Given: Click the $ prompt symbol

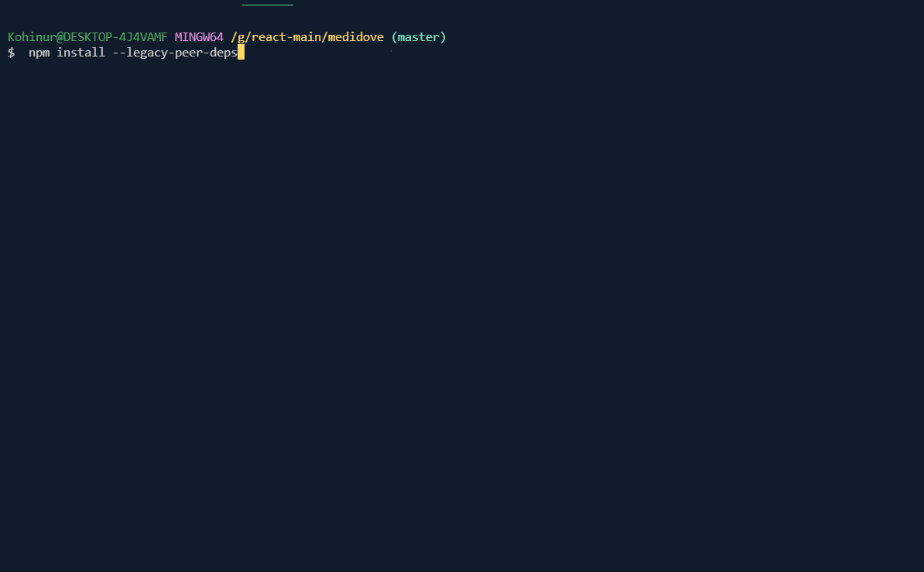Looking at the screenshot, I should click(x=11, y=53).
